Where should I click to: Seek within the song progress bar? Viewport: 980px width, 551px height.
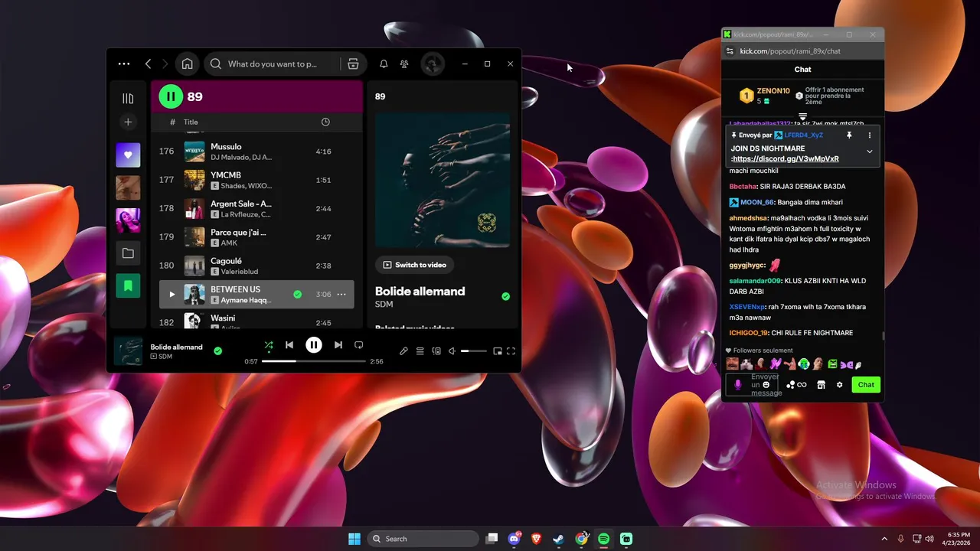click(x=313, y=361)
